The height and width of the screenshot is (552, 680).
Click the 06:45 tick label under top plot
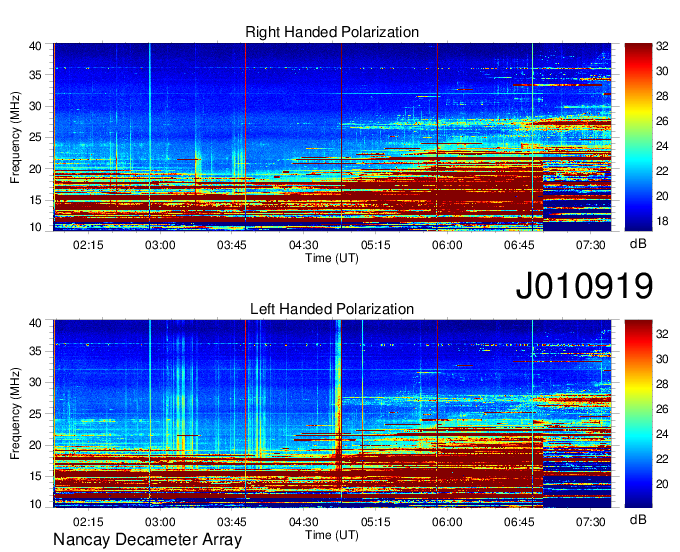pyautogui.click(x=519, y=245)
